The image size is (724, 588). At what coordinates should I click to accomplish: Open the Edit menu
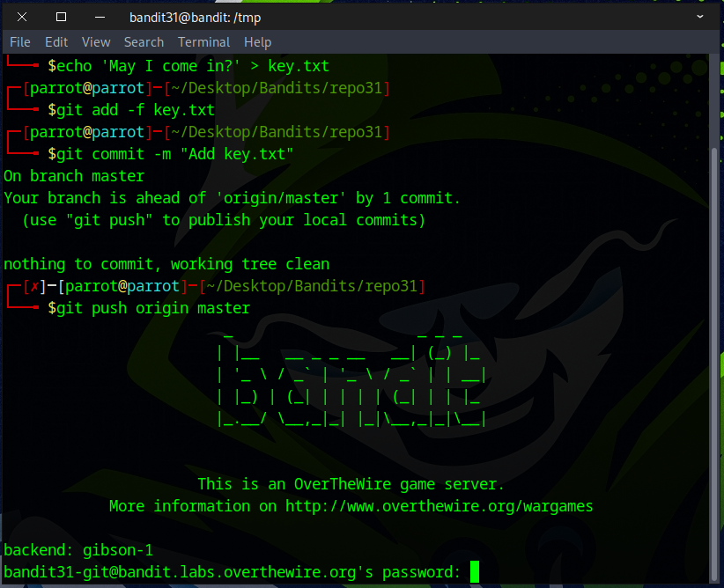pyautogui.click(x=56, y=42)
